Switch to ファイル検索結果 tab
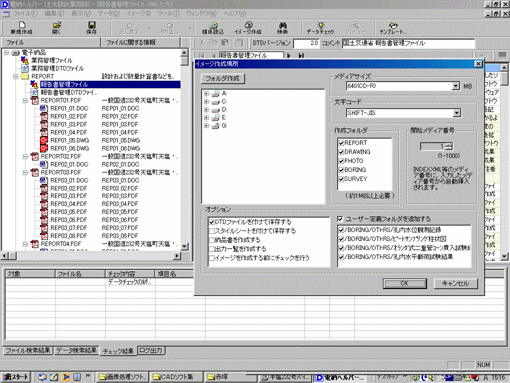Screen dimensions: 510x383 coord(28,350)
